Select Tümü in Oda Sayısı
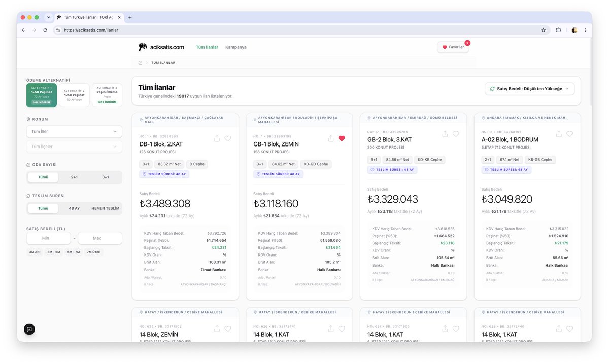Image resolution: width=609 pixels, height=364 pixels. [x=43, y=177]
